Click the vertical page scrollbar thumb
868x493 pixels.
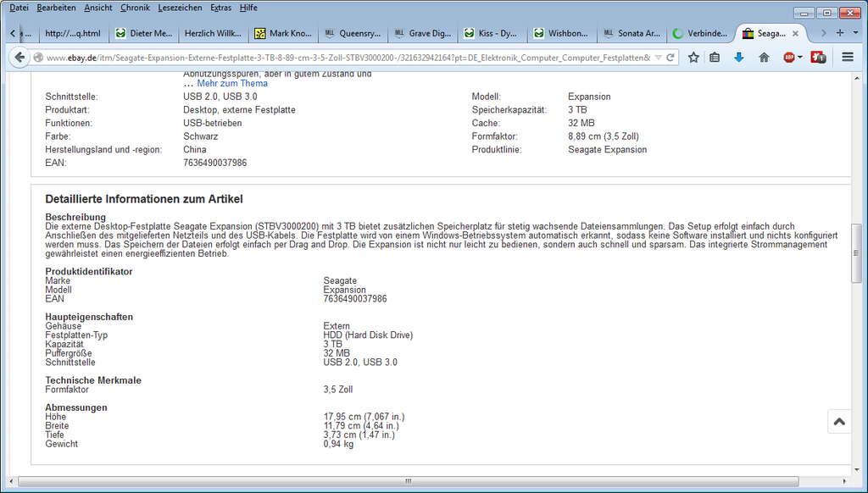856,265
